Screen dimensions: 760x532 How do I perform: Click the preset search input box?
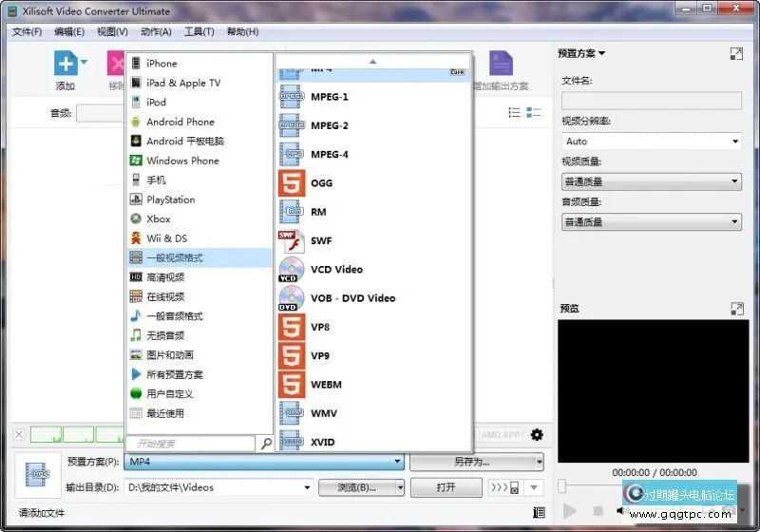tap(190, 444)
